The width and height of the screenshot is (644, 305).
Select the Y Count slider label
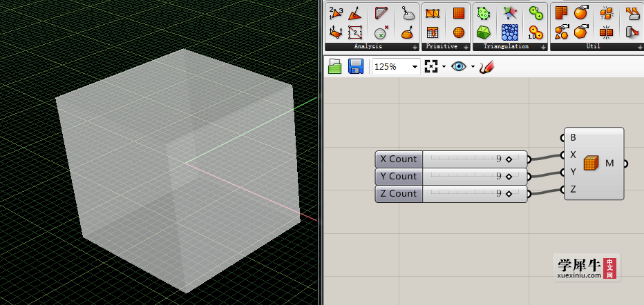coord(399,176)
